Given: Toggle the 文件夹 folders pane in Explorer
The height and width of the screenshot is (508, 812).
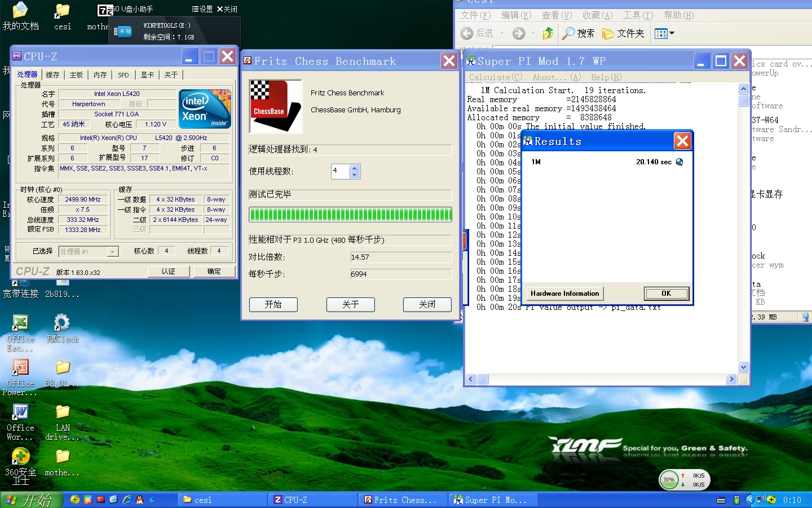Looking at the screenshot, I should tap(623, 33).
